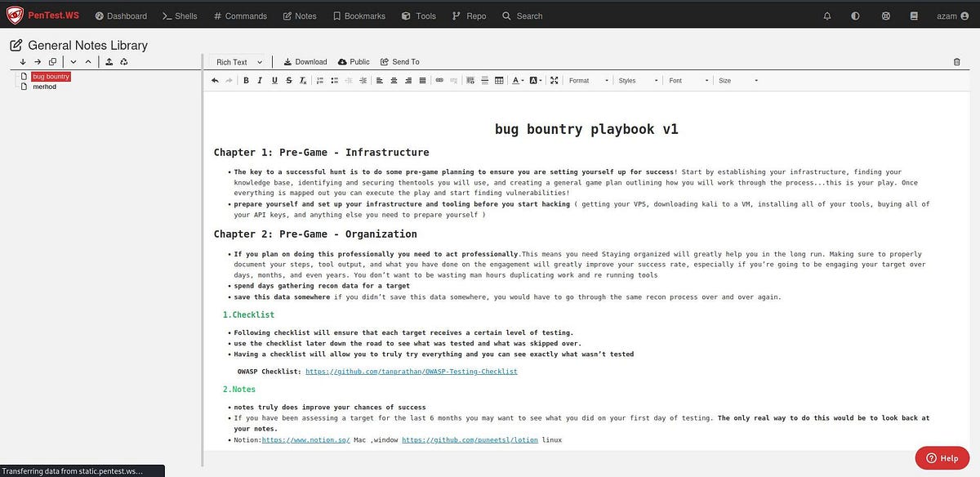Image resolution: width=980 pixels, height=477 pixels.
Task: Select the method note in the sidebar
Action: tap(43, 86)
